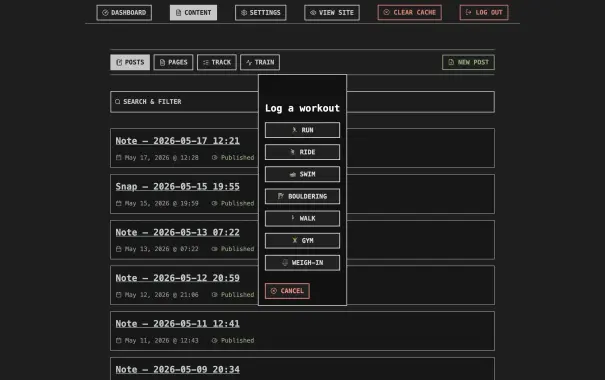
Task: Switch to the Posts tab
Action: [130, 62]
